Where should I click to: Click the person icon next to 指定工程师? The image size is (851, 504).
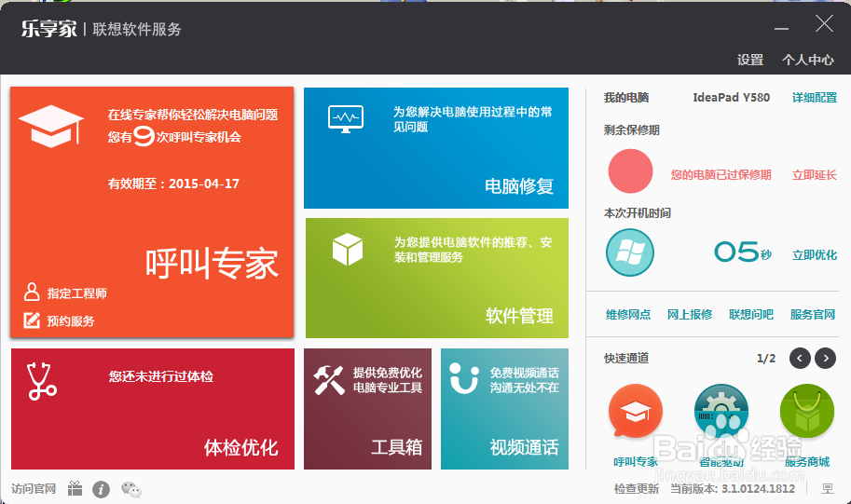32,292
